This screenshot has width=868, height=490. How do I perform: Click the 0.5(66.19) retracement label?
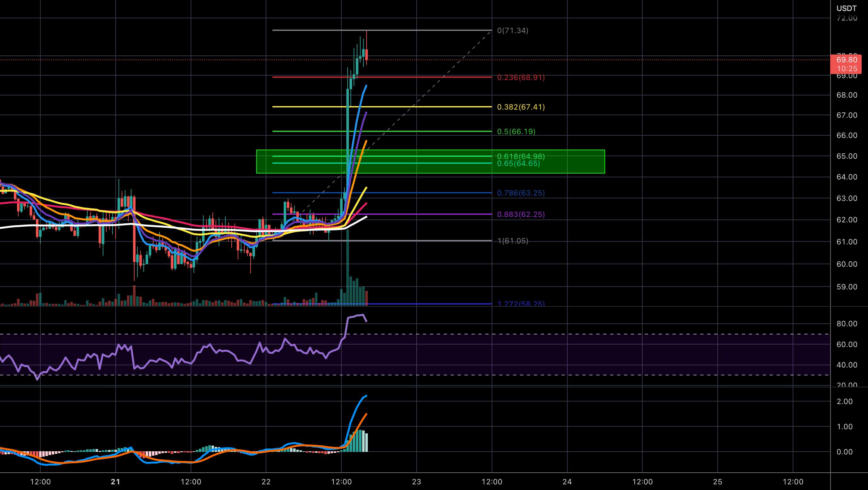coord(516,132)
